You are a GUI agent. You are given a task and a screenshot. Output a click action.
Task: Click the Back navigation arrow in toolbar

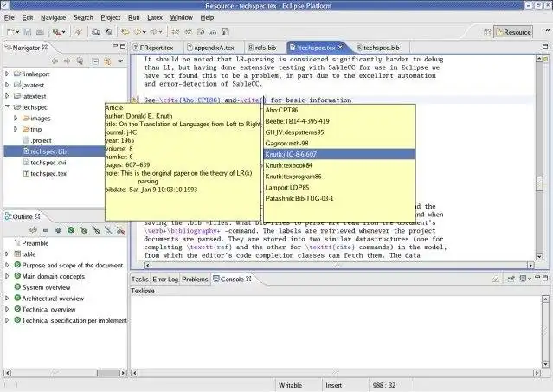pos(138,32)
